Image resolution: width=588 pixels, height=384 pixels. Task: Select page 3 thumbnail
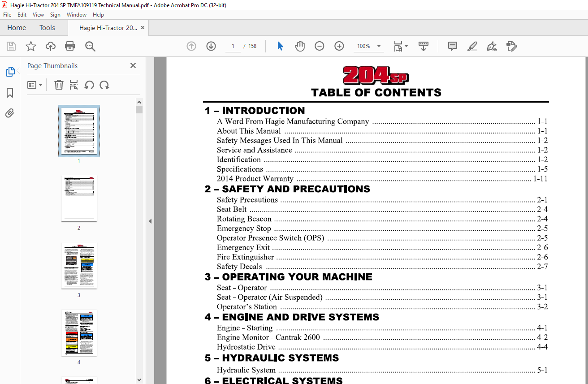(79, 266)
